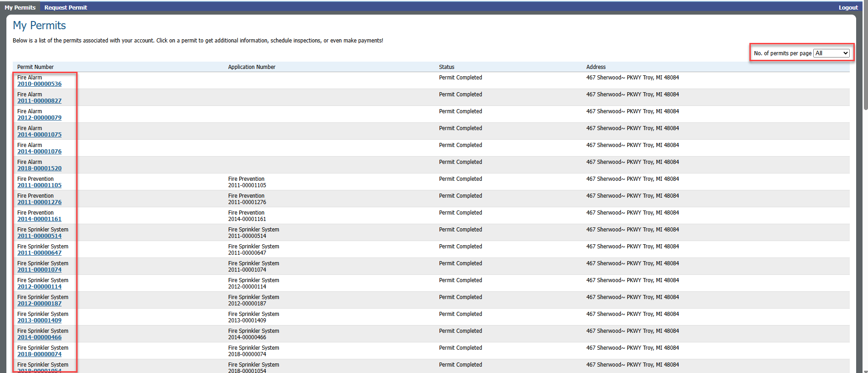Open Fire Sprinkler System permit 2011-00000647

[39, 253]
